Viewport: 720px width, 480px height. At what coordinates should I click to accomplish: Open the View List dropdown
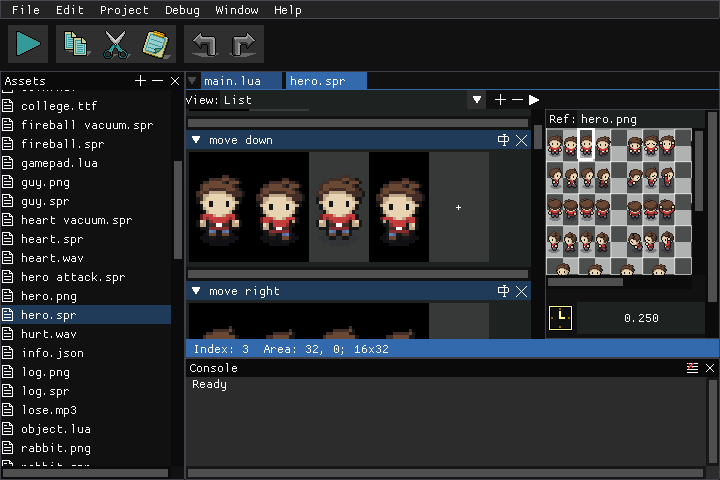[x=477, y=100]
